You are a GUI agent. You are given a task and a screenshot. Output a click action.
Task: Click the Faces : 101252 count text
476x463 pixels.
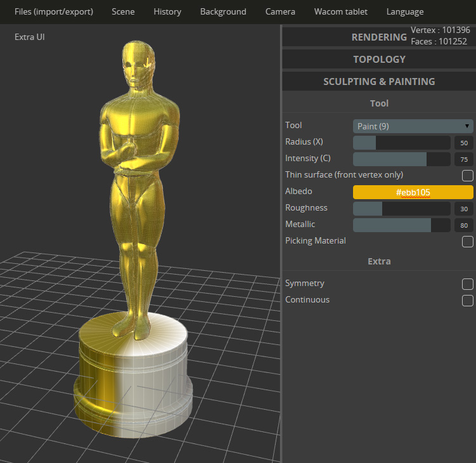(439, 41)
